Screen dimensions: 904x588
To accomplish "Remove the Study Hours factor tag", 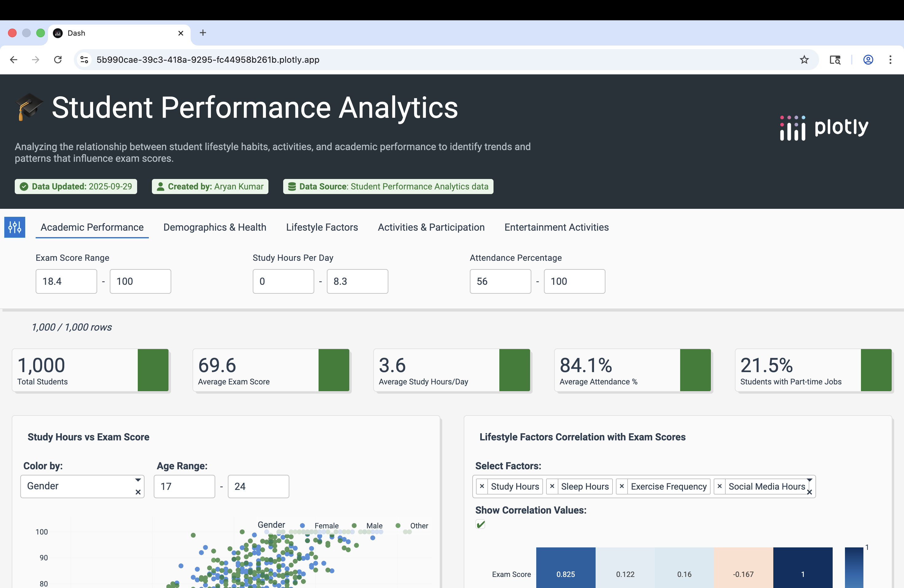I will click(x=482, y=486).
